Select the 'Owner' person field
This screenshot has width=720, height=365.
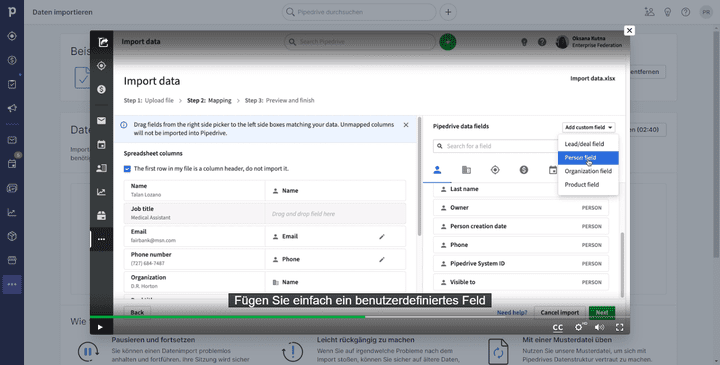(x=521, y=208)
